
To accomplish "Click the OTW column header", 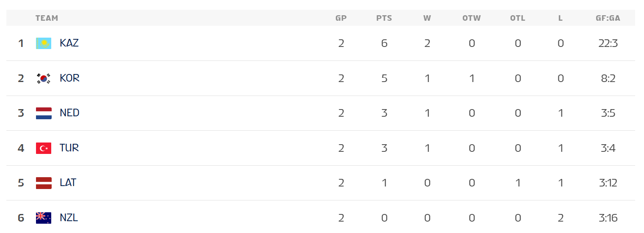I will [472, 18].
